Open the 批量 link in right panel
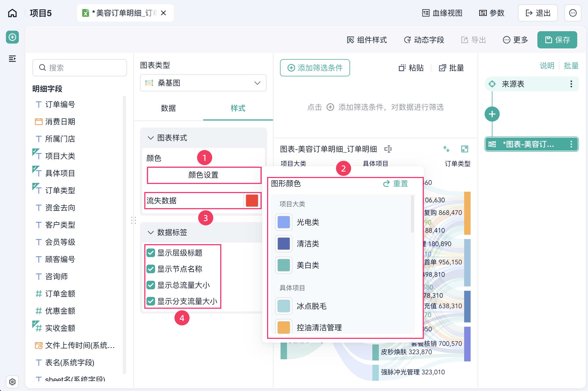The height and width of the screenshot is (391, 588). tap(571, 66)
